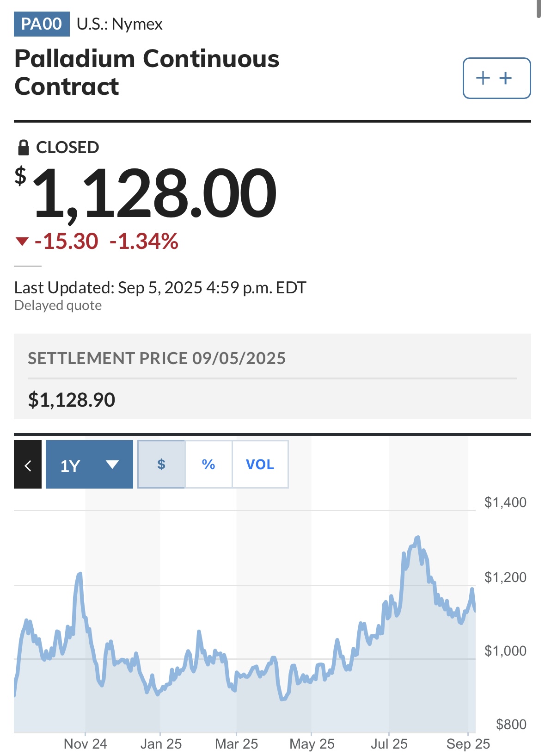Tap the closed-market lock icon

23,148
